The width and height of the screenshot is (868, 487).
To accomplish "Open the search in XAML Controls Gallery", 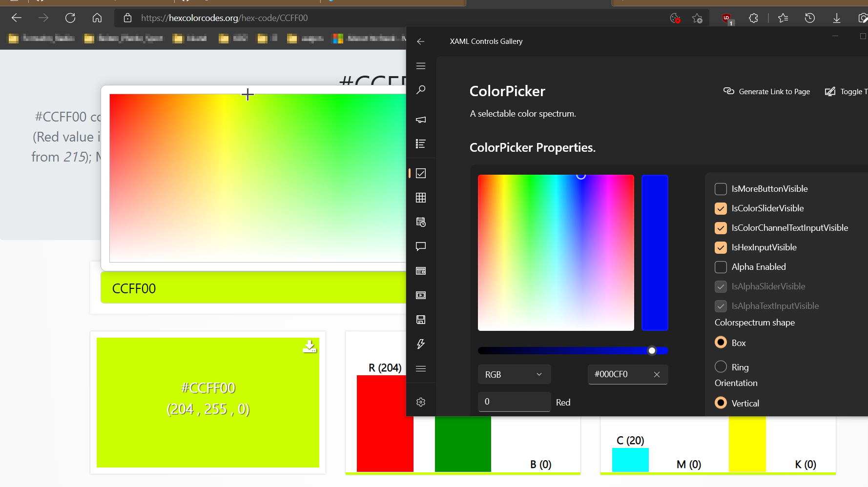I will (x=421, y=90).
